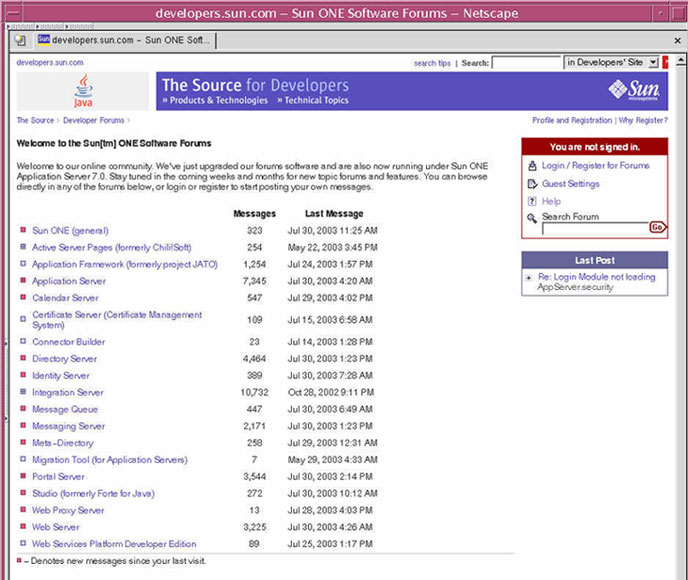Image resolution: width=688 pixels, height=580 pixels.
Task: Click the Sun Microsystems logo in the banner
Action: pyautogui.click(x=634, y=90)
